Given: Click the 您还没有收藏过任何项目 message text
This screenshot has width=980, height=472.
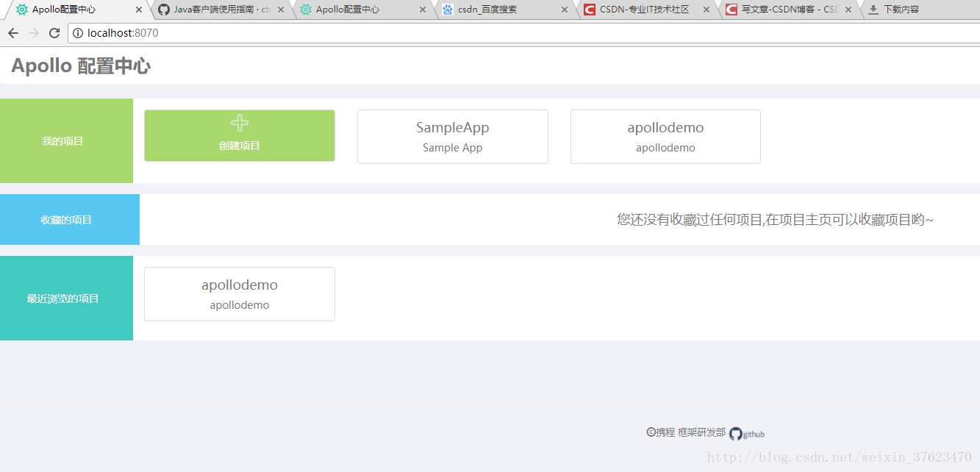Looking at the screenshot, I should coord(776,220).
